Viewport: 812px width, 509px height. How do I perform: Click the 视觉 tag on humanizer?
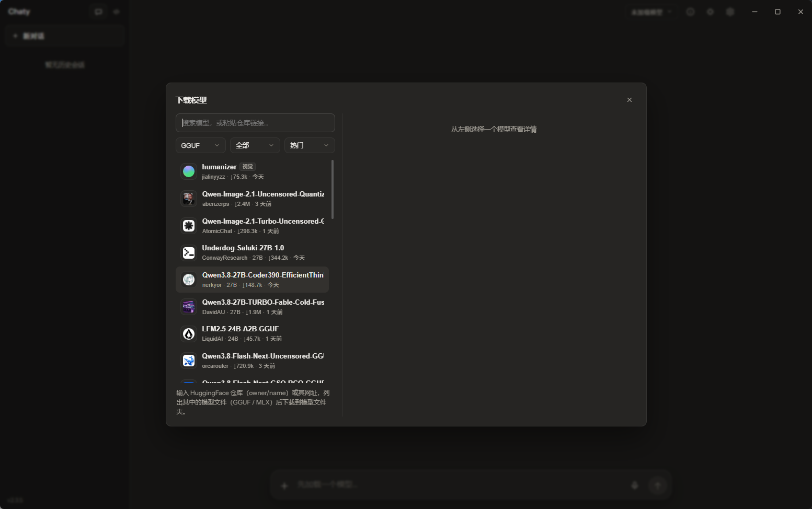point(248,167)
